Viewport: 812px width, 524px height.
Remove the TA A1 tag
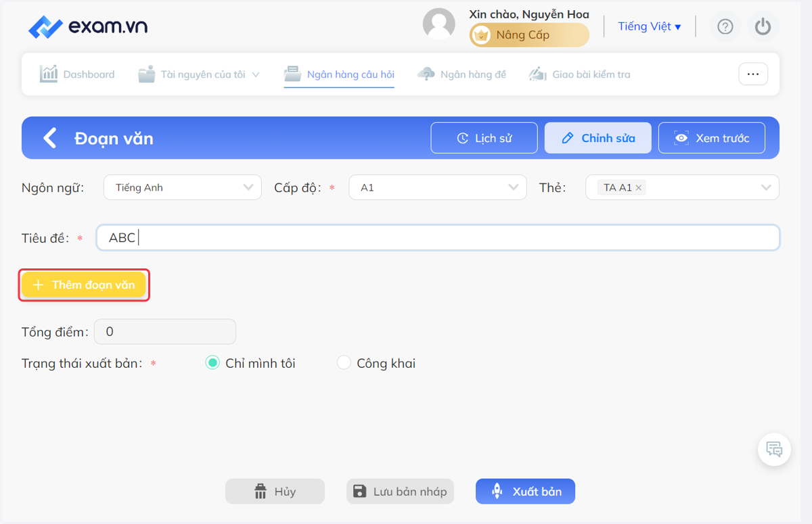pyautogui.click(x=638, y=188)
